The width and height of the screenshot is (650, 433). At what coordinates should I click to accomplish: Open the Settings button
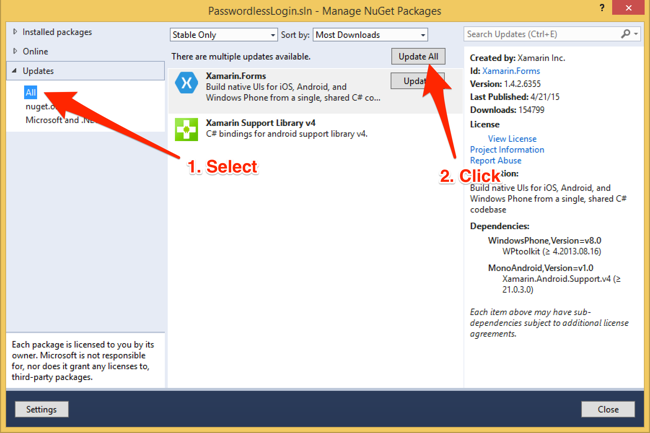pyautogui.click(x=41, y=409)
